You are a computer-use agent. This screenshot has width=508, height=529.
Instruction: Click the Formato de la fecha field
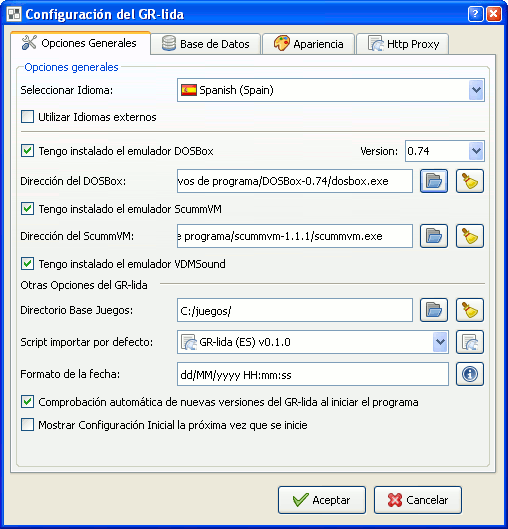click(313, 374)
